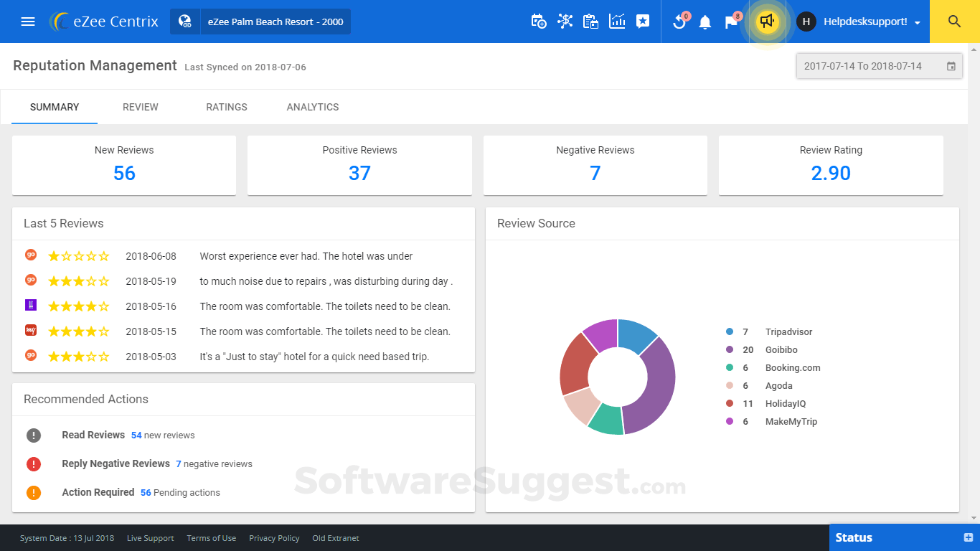The image size is (980, 551).
Task: Open the notifications bell
Action: [705, 22]
